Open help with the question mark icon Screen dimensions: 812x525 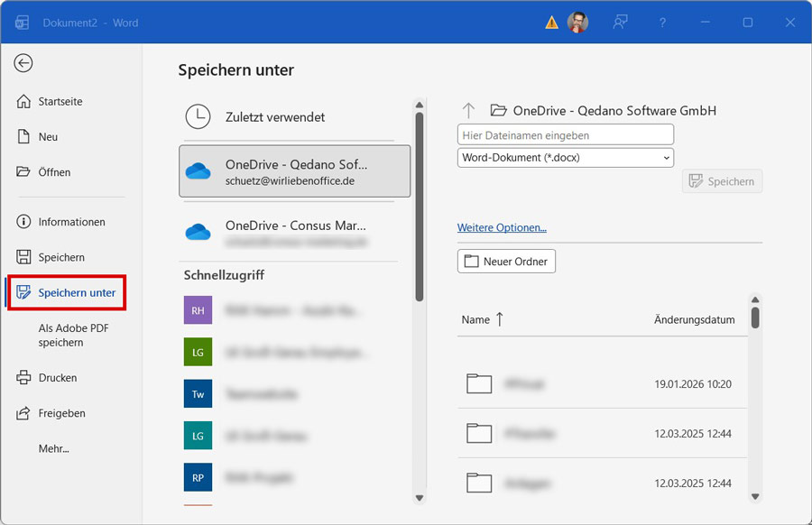[662, 23]
